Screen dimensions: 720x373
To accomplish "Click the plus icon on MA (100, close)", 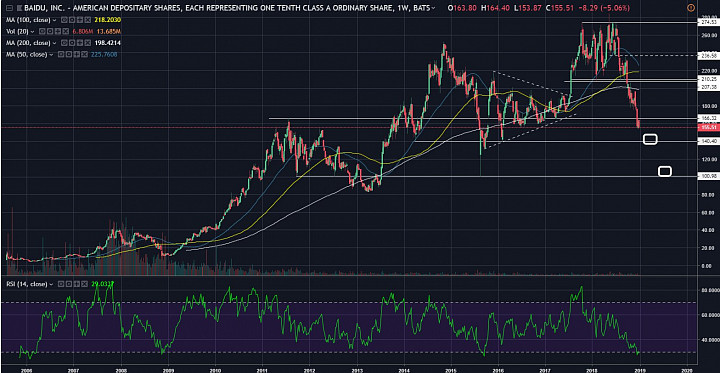I will point(80,20).
